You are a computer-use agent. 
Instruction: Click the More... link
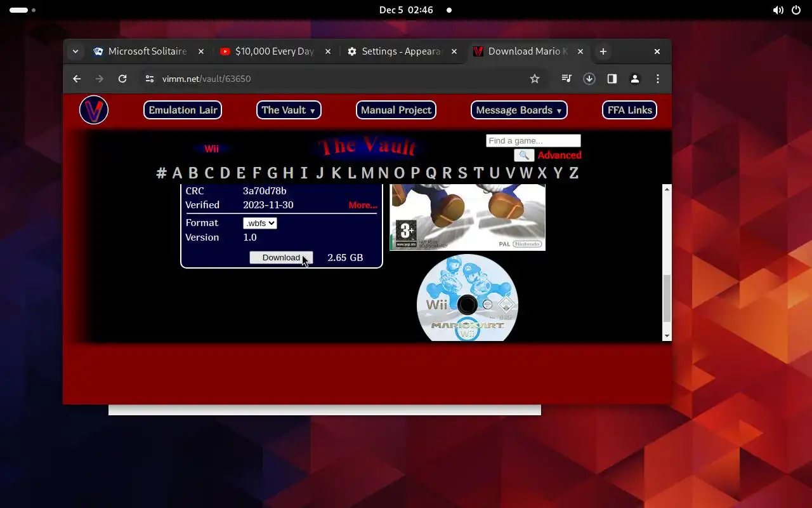point(363,205)
